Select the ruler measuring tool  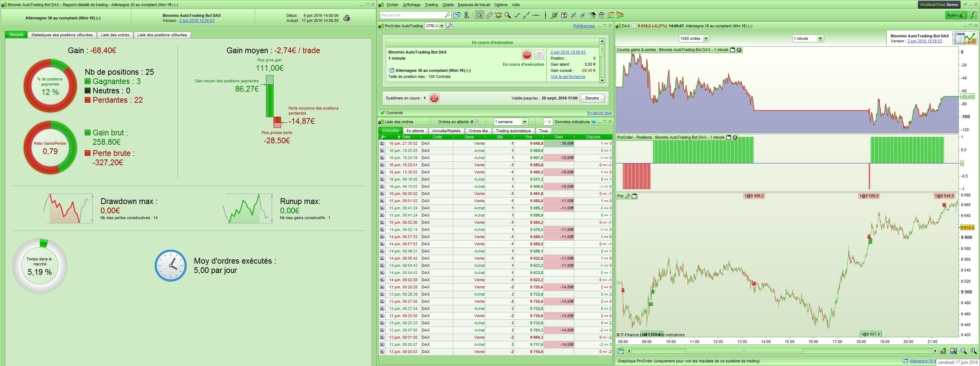click(x=489, y=15)
